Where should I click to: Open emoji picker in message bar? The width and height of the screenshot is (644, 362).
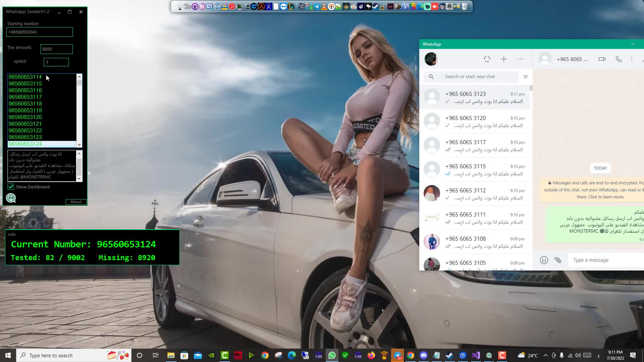[x=544, y=260]
